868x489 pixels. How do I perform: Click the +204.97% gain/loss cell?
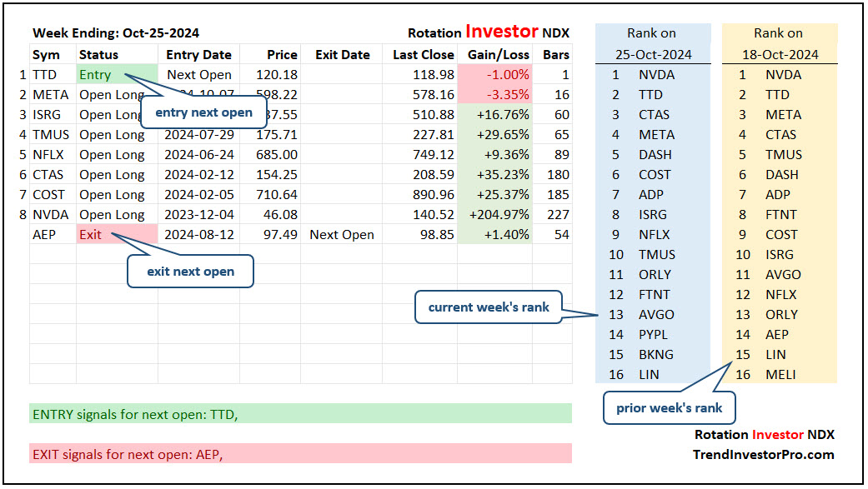pyautogui.click(x=495, y=214)
